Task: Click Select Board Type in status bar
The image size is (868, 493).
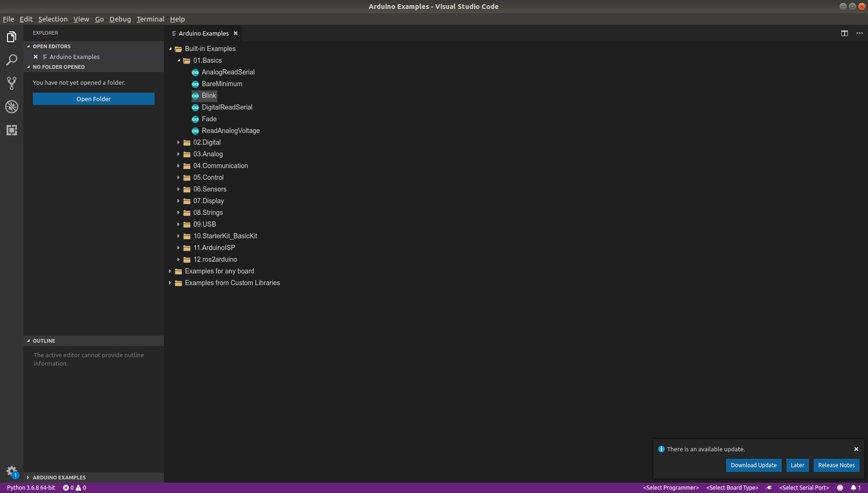Action: [732, 488]
